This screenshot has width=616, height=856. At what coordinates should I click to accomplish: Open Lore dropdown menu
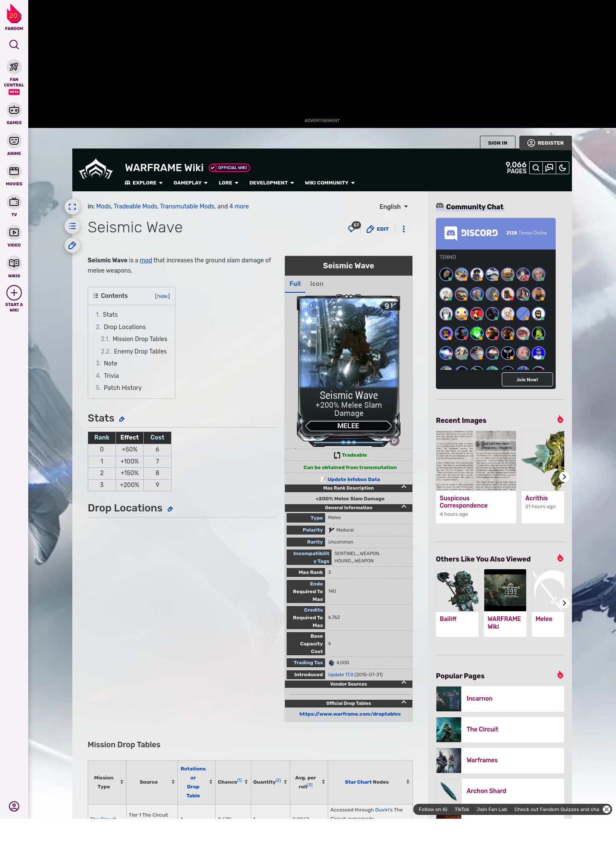tap(228, 183)
